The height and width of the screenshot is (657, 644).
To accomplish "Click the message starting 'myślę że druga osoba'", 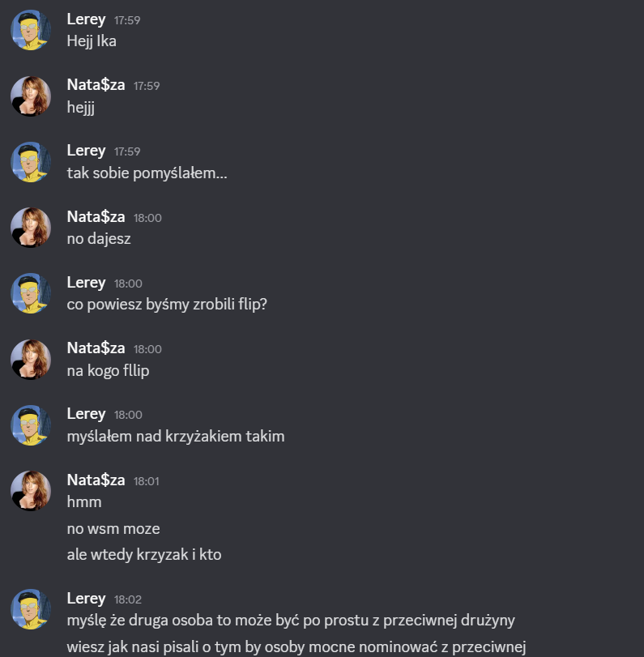I will 291,621.
